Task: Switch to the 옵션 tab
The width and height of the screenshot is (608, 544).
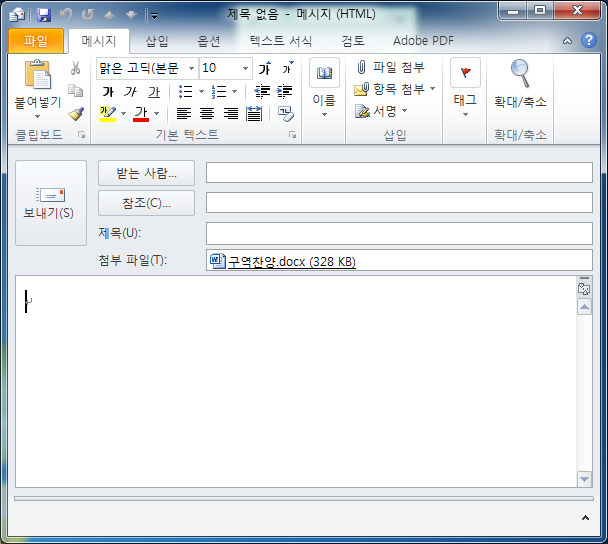Action: (x=209, y=41)
